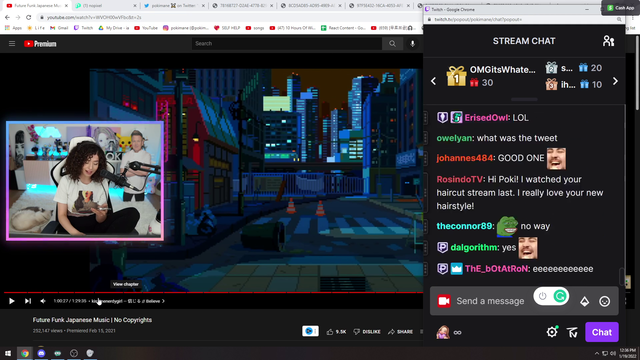This screenshot has width=640, height=360.
Task: Open the Windows Start menu
Action: click(x=8, y=353)
